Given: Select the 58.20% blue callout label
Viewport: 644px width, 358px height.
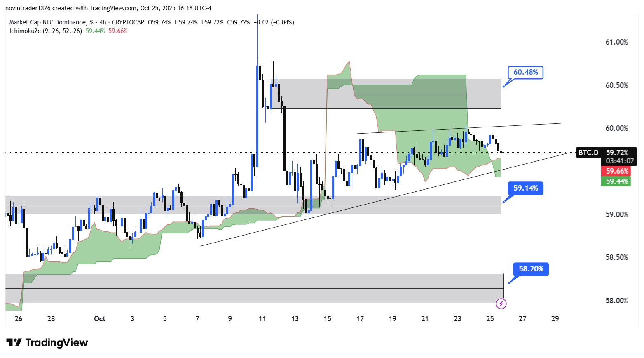Looking at the screenshot, I should coord(531,269).
